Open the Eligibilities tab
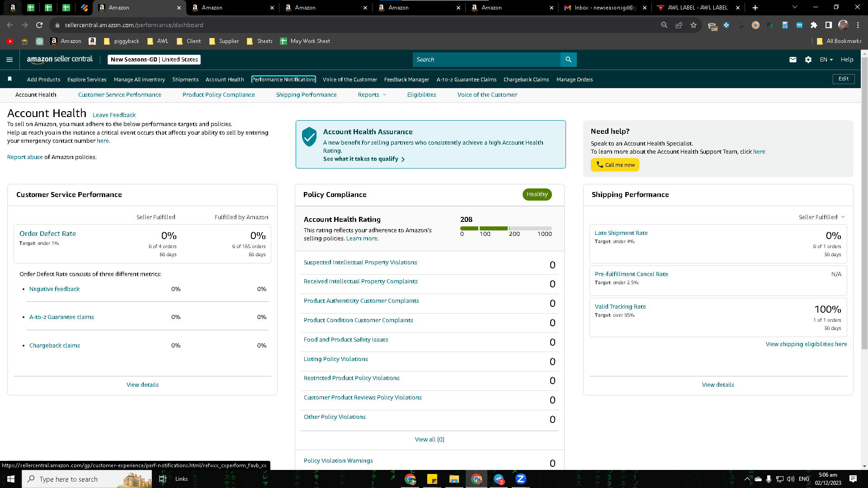Screen dimensions: 868x488 421,95
